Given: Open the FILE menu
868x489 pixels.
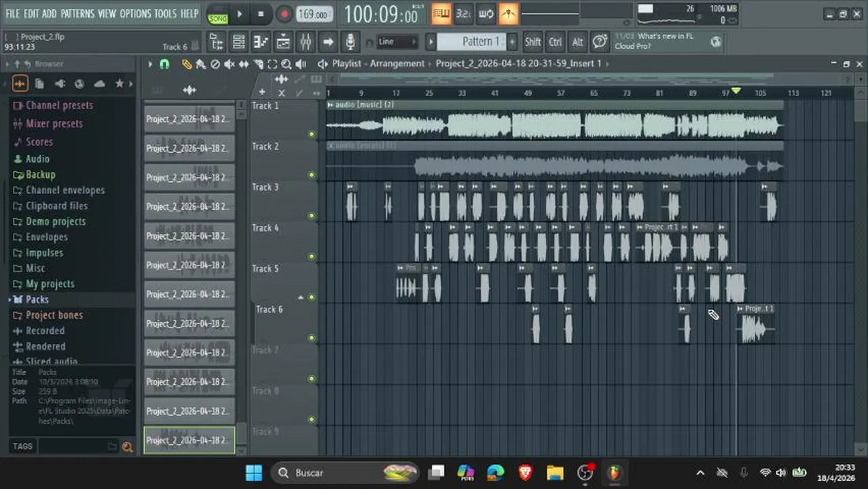Looking at the screenshot, I should [13, 14].
